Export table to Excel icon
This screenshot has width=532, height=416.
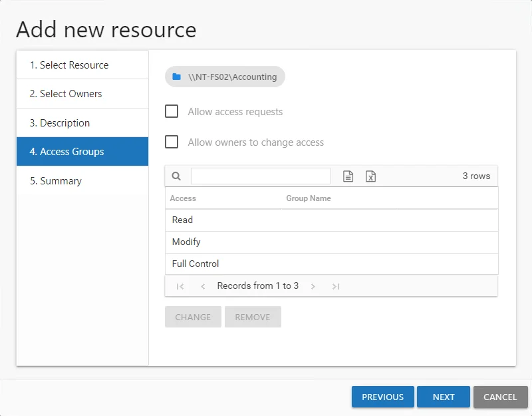[370, 176]
